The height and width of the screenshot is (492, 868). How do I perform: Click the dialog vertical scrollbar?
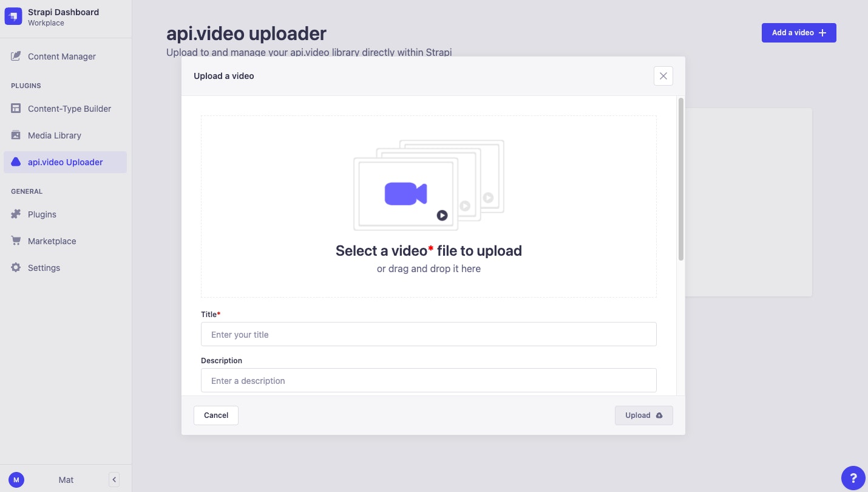coord(681,179)
